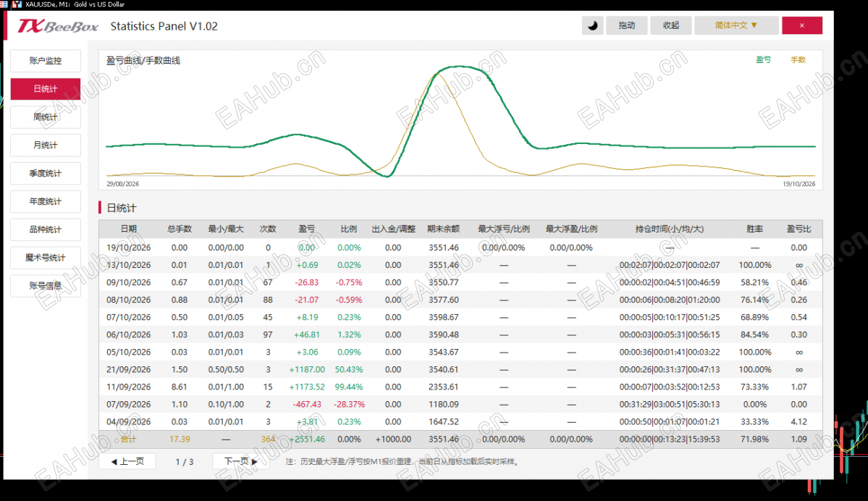Click the 胜率 column header
This screenshot has height=501, width=868.
[x=754, y=230]
